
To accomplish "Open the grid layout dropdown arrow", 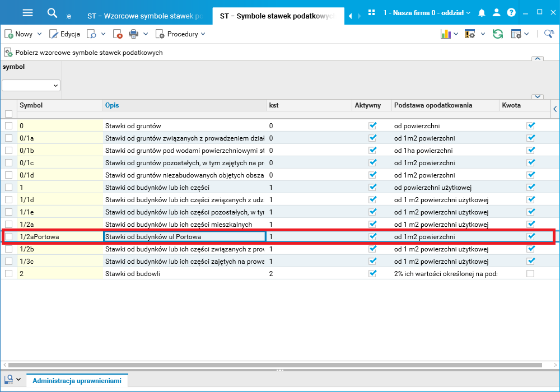I will (526, 34).
